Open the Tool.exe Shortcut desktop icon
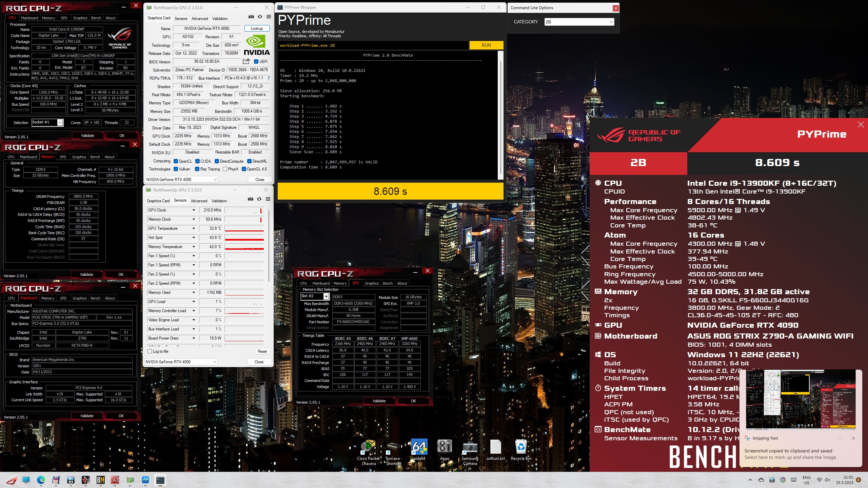 coord(393,453)
